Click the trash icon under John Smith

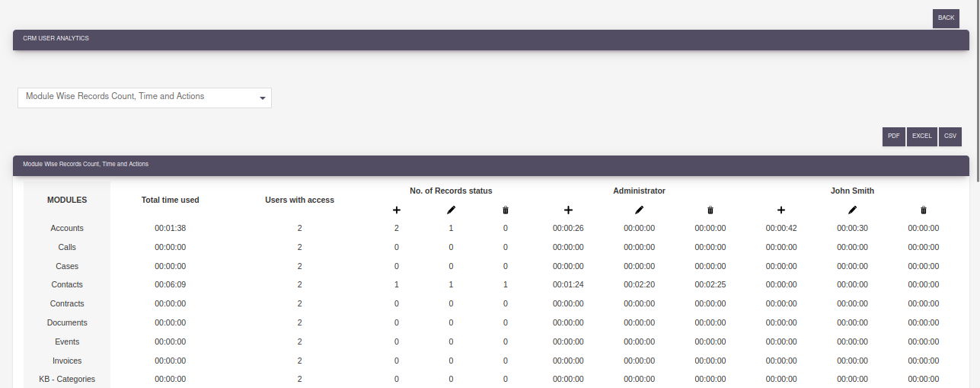pyautogui.click(x=923, y=210)
